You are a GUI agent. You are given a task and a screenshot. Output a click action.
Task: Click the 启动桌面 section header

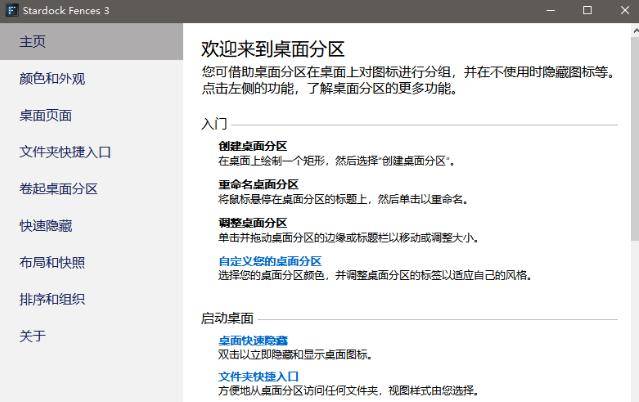(227, 318)
